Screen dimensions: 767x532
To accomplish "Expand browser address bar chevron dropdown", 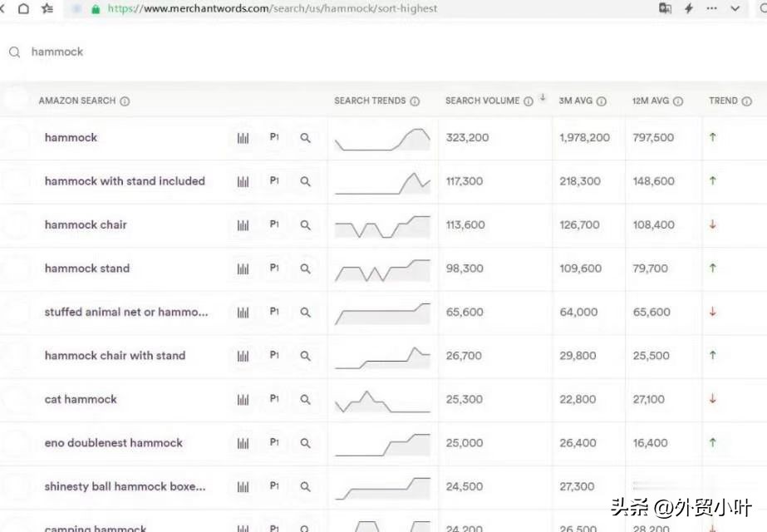I will click(x=735, y=8).
